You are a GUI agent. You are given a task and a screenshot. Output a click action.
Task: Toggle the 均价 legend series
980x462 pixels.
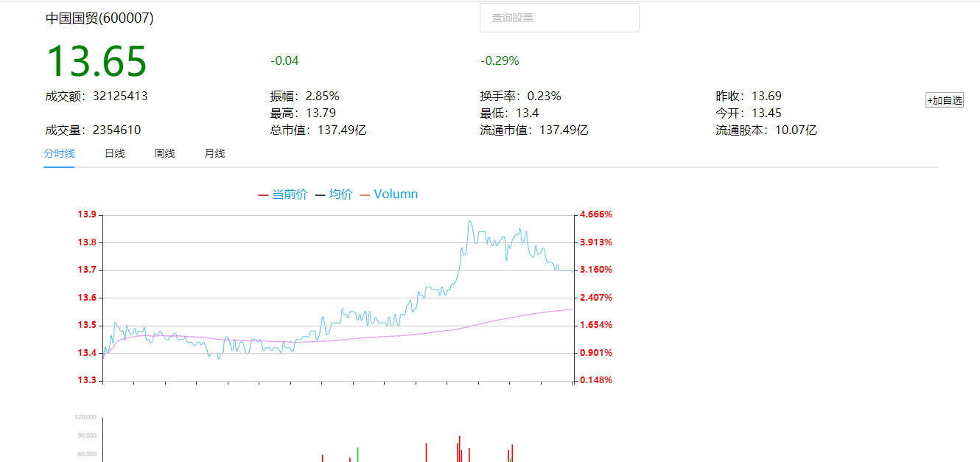tap(334, 194)
